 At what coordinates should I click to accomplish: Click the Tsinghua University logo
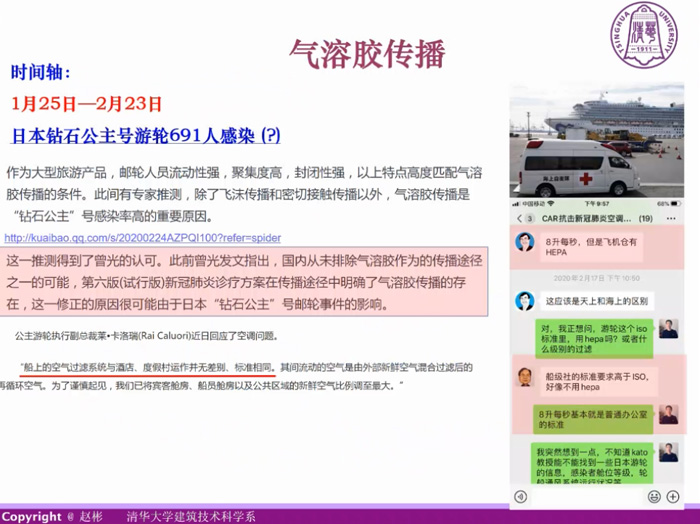[x=643, y=35]
